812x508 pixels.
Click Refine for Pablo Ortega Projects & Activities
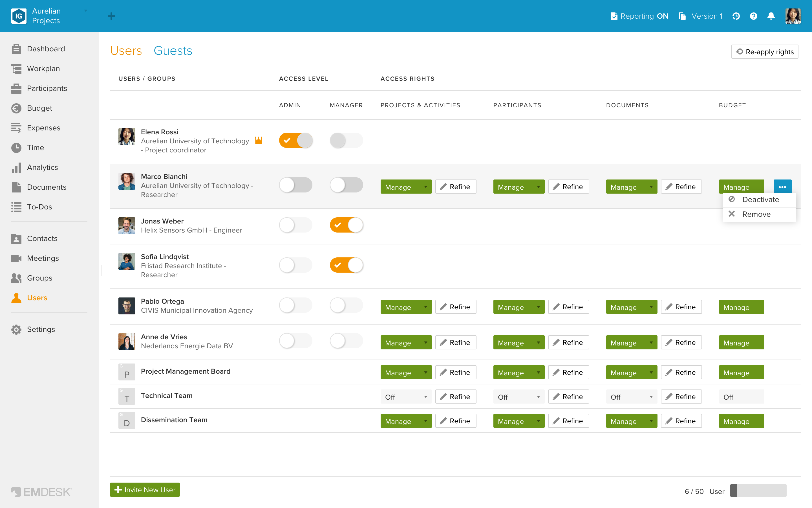point(456,307)
